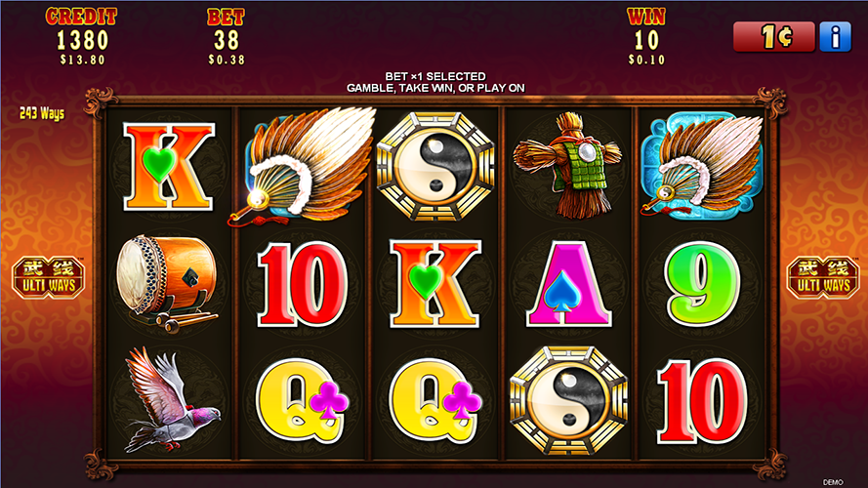Screen dimensions: 868x488
Task: Click the left Ulti Ways badge
Action: [48, 277]
